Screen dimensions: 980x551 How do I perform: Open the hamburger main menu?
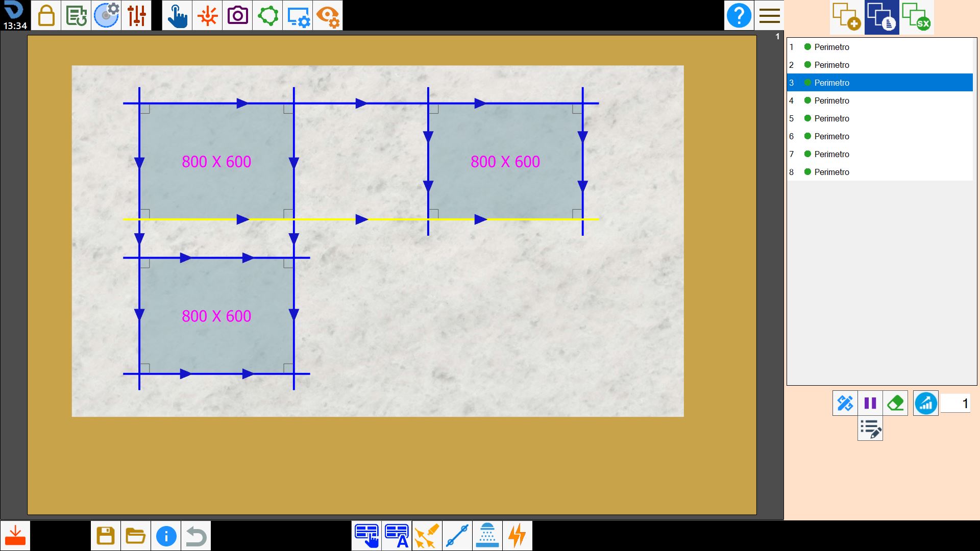[769, 15]
